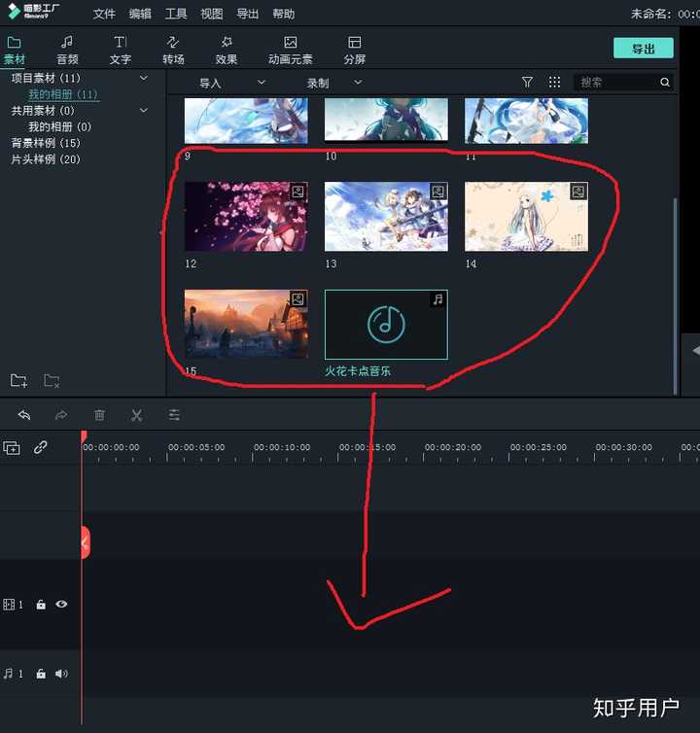Switch to the 音频 audio tab

click(67, 51)
